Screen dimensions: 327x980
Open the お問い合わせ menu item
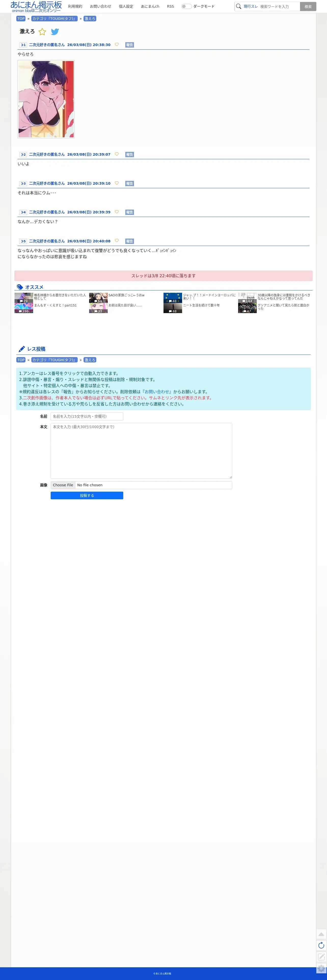point(101,6)
